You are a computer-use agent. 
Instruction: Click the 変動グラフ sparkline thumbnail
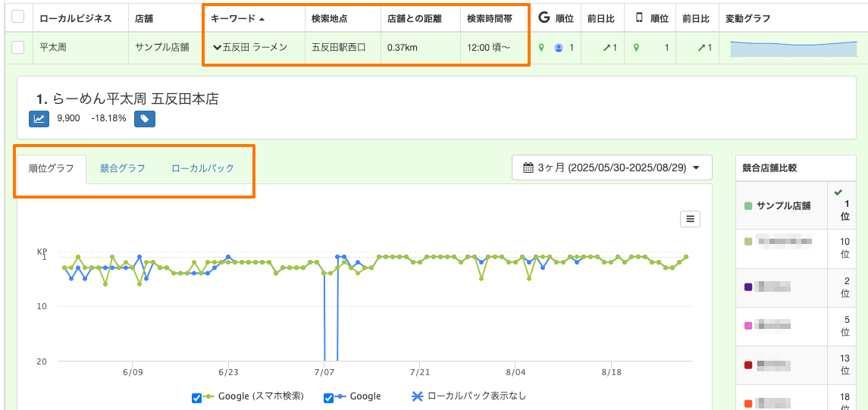pos(793,49)
